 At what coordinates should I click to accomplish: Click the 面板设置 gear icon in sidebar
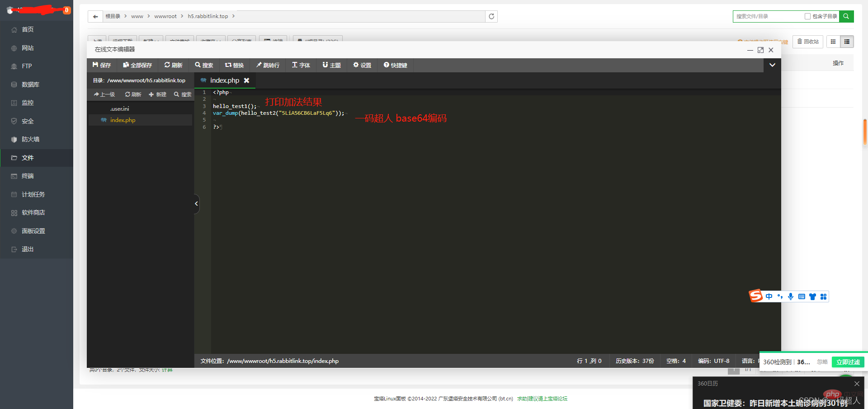tap(14, 231)
